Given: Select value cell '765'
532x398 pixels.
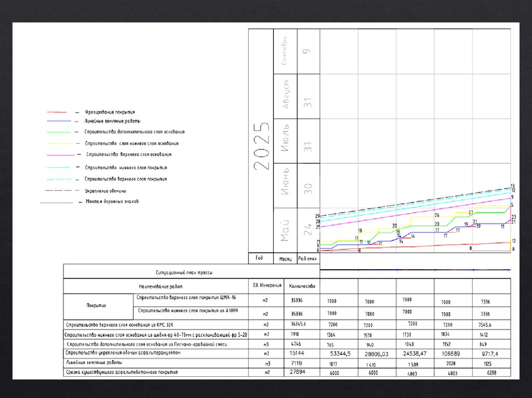Looking at the screenshot, I should pyautogui.click(x=330, y=345).
